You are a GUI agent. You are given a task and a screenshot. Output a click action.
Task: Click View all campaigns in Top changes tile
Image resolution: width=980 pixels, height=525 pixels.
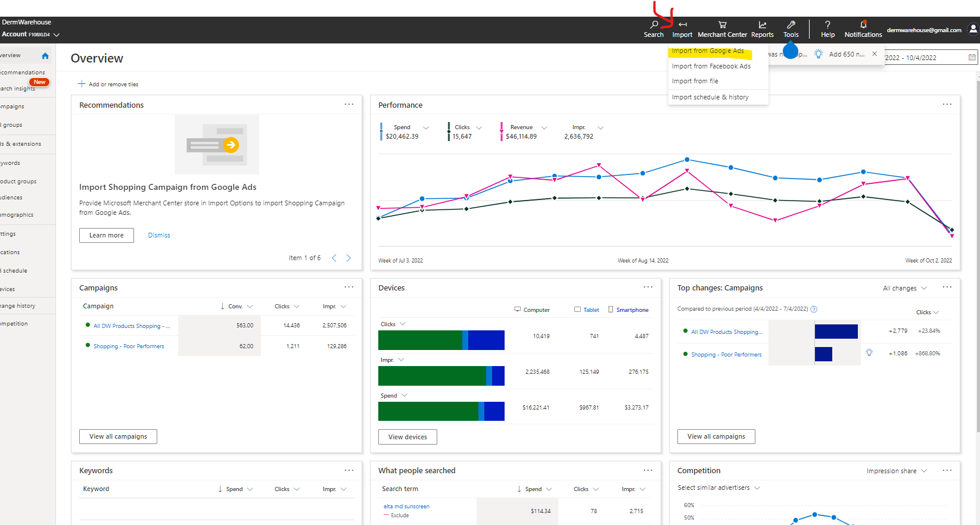pos(716,436)
